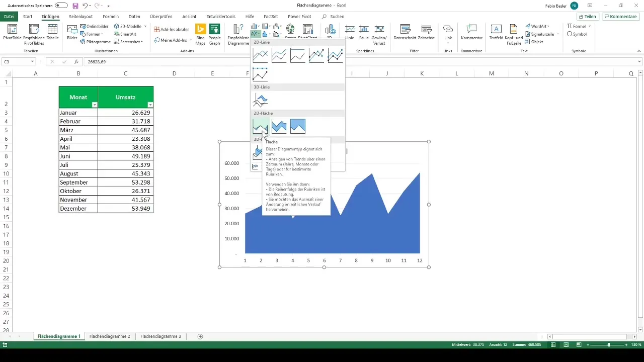Open Empfohlene PivotTables
Image resolution: width=644 pixels, height=362 pixels.
tap(34, 33)
